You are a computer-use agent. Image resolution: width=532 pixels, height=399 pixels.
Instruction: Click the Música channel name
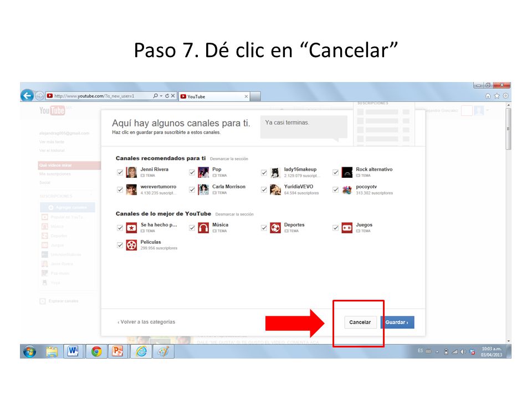[x=220, y=224]
